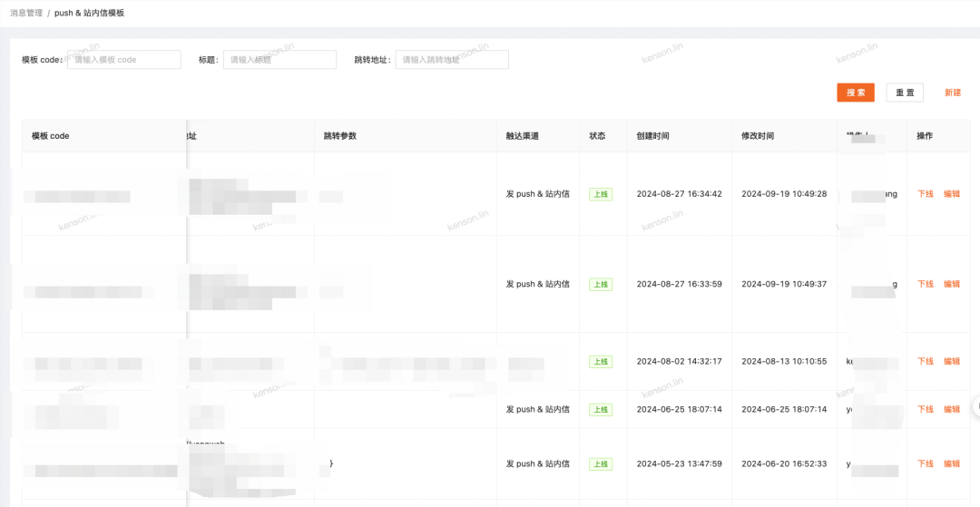Click 上线 status tag for 2024-05-23 13:47:59 row
The image size is (980, 507).
click(601, 463)
